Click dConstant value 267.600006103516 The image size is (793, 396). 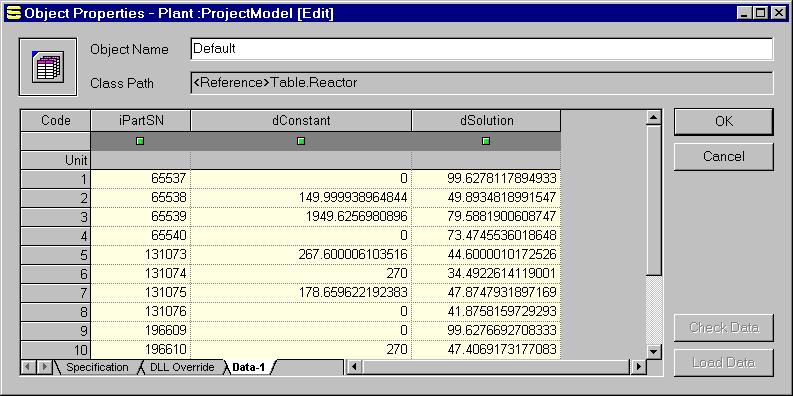(x=301, y=254)
